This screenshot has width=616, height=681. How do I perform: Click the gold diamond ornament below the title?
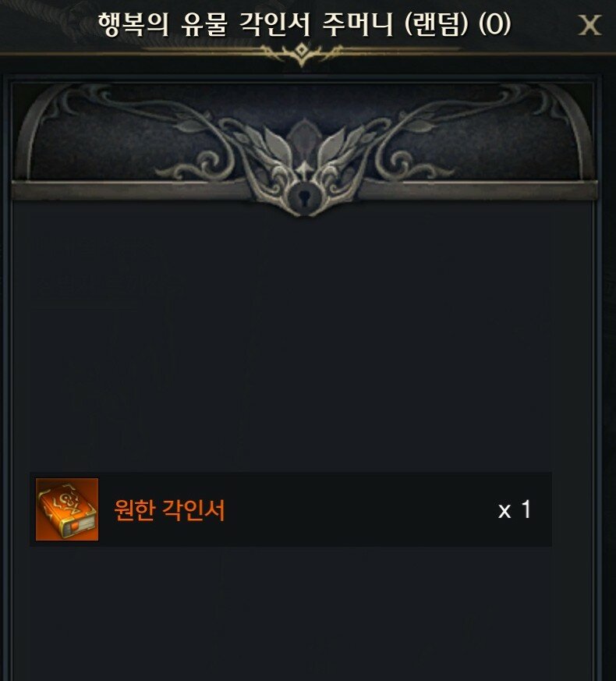click(x=301, y=53)
